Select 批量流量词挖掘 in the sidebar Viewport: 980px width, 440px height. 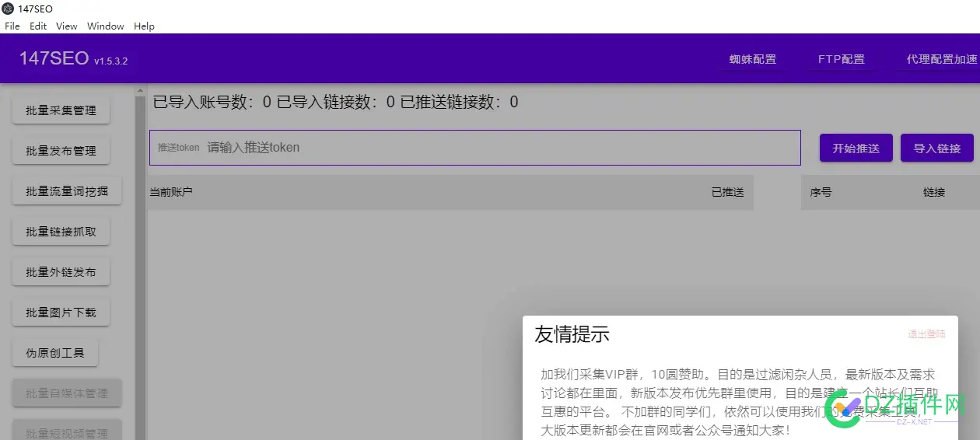coord(67,191)
